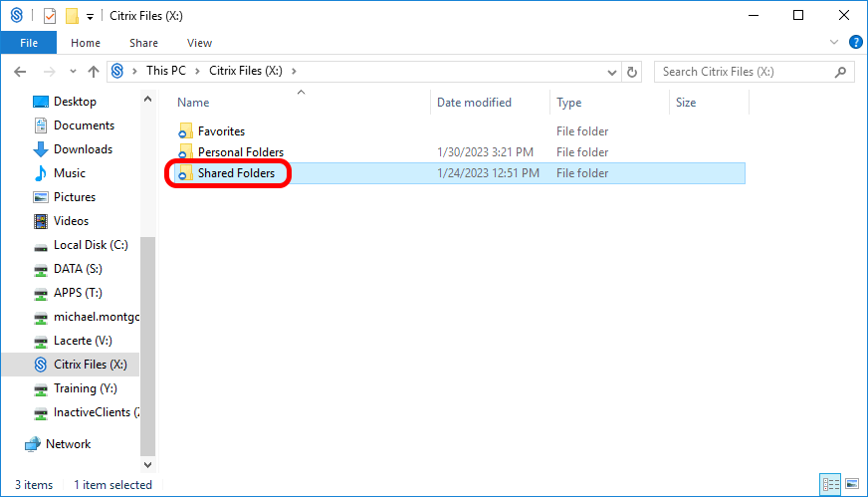Open the Recent locations dropdown arrow
The width and height of the screenshot is (868, 497).
click(x=73, y=72)
